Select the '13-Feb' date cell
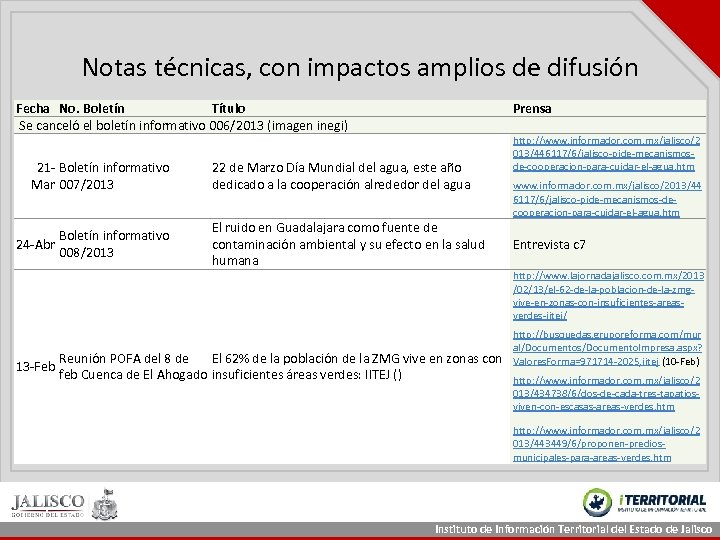720x540 pixels. (x=35, y=366)
